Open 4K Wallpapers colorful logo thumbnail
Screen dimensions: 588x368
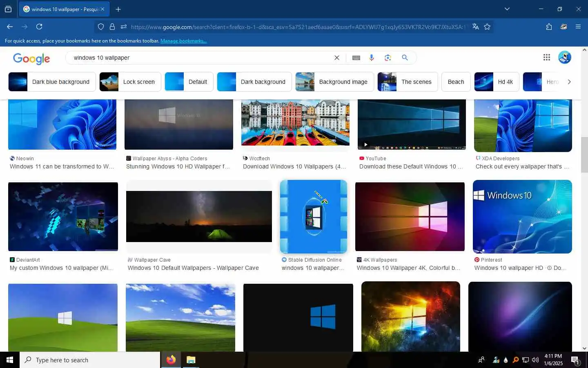(x=410, y=217)
